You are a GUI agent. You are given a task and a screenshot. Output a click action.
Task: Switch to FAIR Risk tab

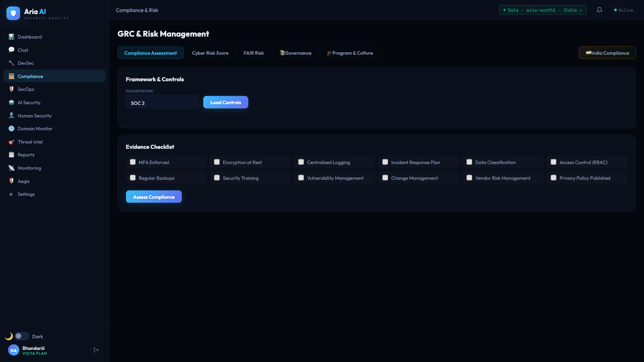point(254,53)
